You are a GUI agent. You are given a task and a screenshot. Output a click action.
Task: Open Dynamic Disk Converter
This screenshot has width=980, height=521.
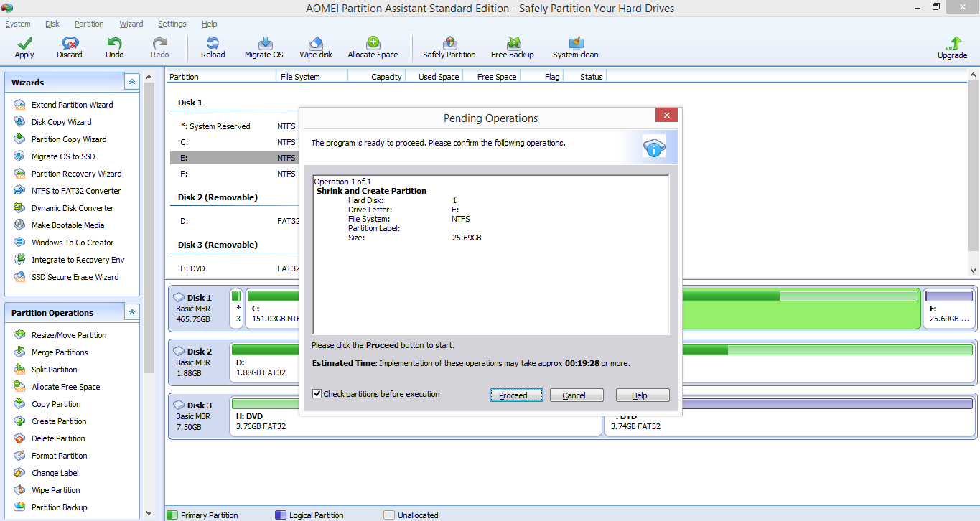(72, 208)
